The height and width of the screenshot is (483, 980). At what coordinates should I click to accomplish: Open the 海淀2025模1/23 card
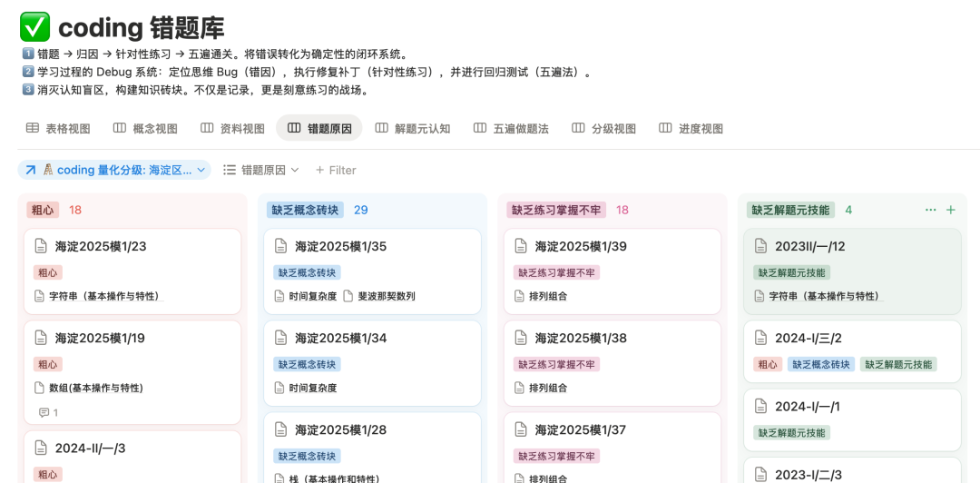tap(132, 271)
